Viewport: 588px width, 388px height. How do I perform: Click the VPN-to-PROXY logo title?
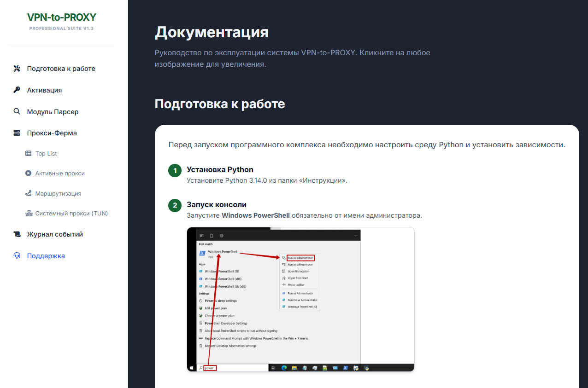(x=62, y=17)
